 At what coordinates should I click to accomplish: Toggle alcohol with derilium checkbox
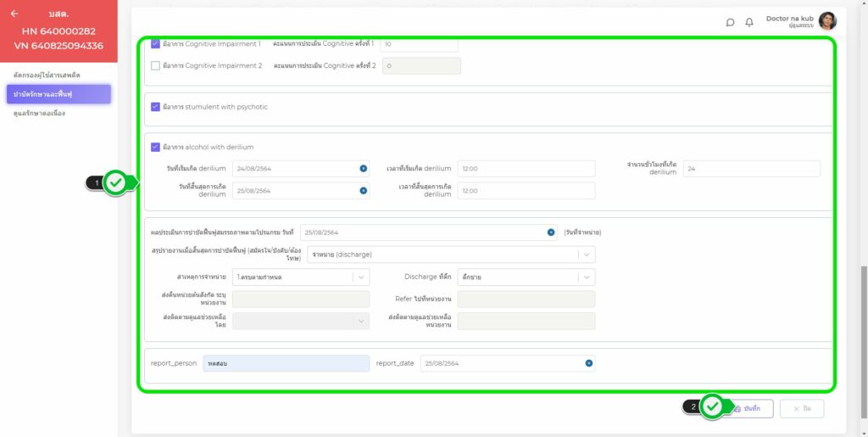(155, 147)
